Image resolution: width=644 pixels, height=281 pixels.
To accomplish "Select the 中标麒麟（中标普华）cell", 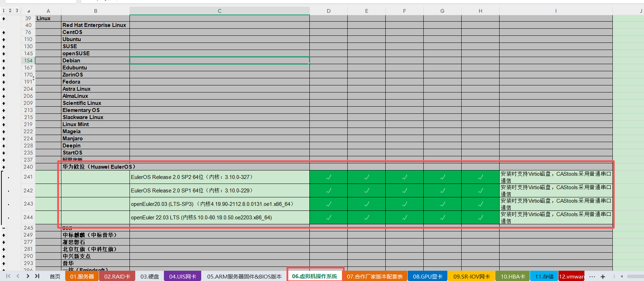I will 95,235.
